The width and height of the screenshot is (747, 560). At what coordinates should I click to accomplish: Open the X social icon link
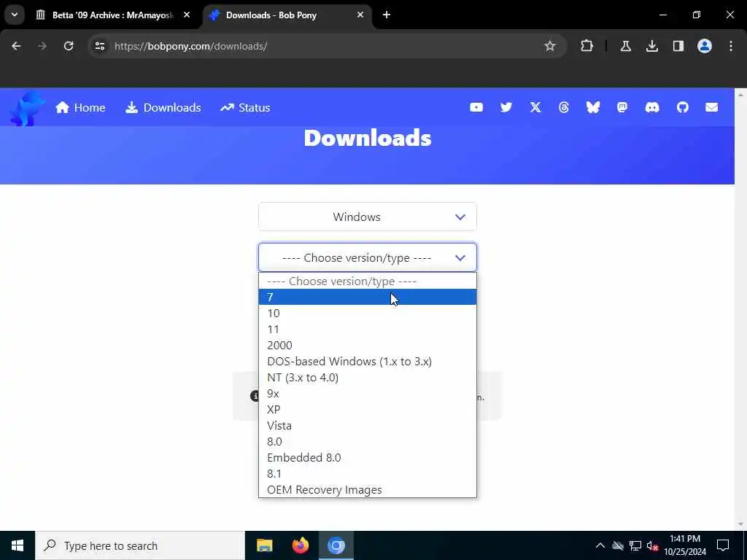[535, 108]
